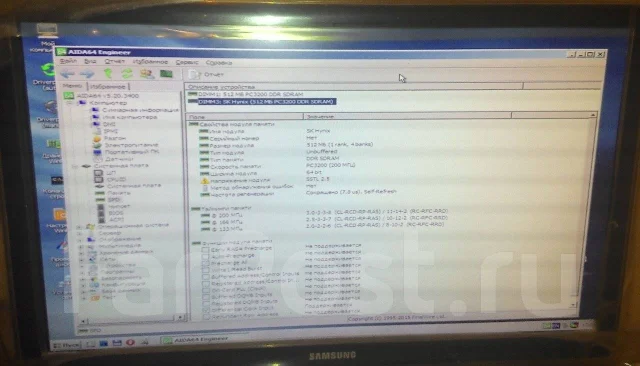Toggle Differential Clock Input checkbox
Image resolution: width=640 pixels, height=366 pixels.
pyautogui.click(x=206, y=310)
